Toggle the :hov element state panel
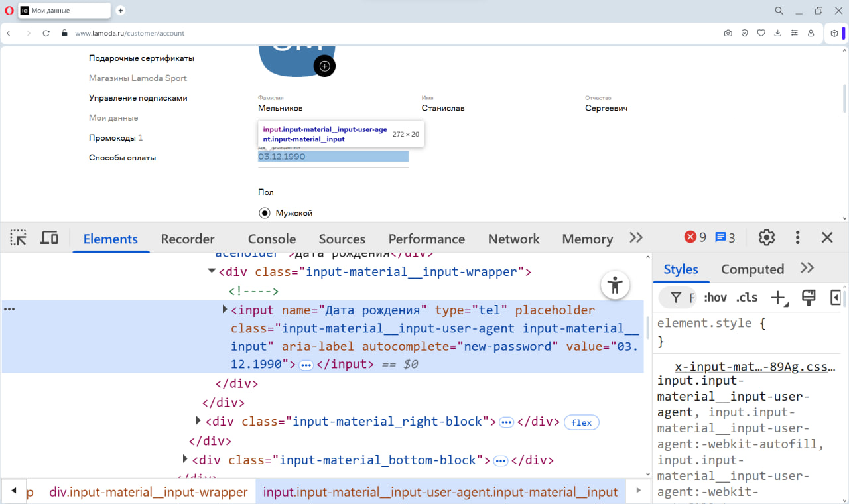 715,298
